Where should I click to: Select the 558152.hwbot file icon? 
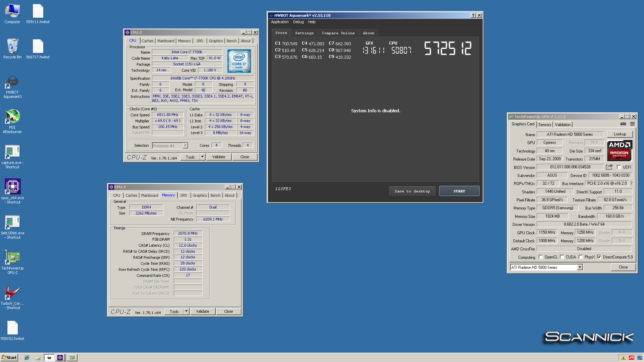tap(12, 331)
